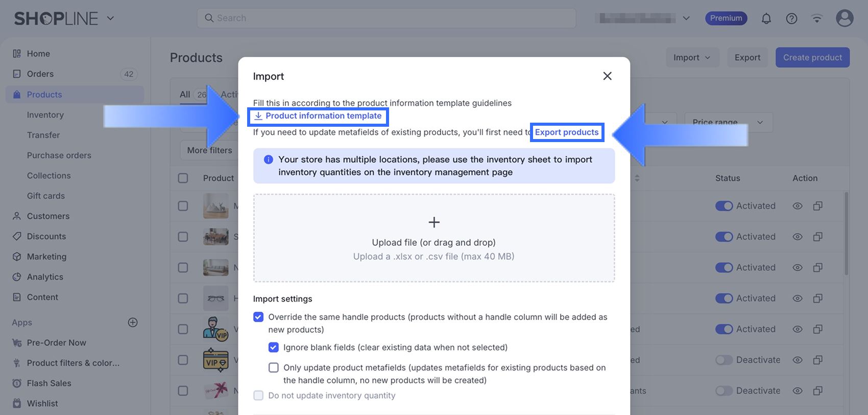Go to Customers in the sidebar
Image resolution: width=868 pixels, height=415 pixels.
tap(48, 216)
